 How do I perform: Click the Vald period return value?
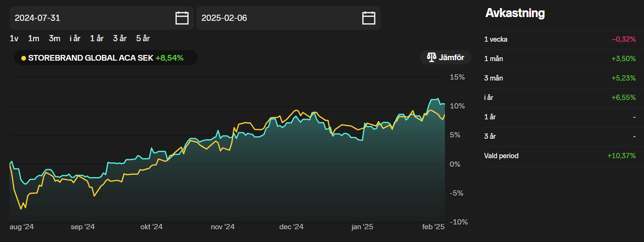[621, 156]
